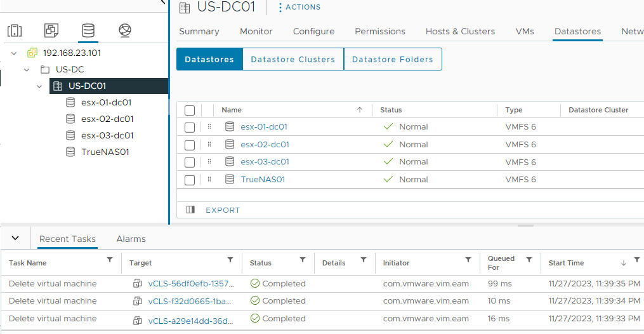Open esx-01-dc01 datastore link in table

[x=264, y=126]
